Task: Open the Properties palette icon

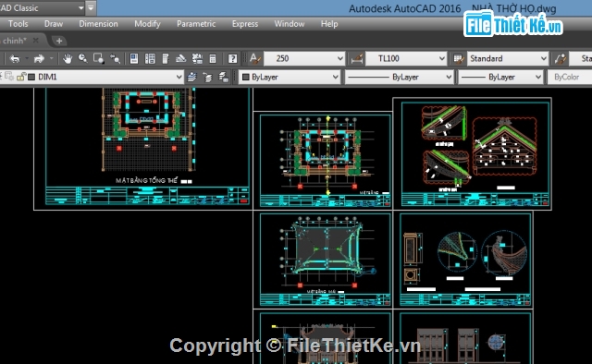Action: click(x=134, y=58)
